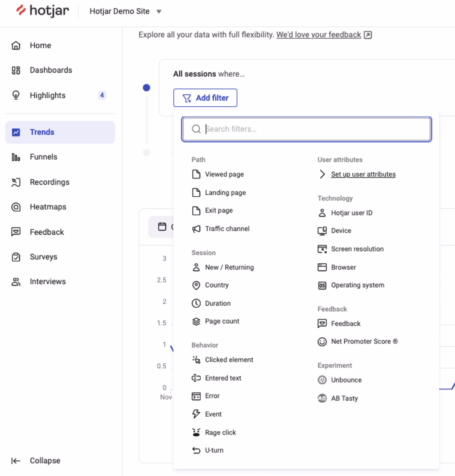455x476 pixels.
Task: Open the We'd love your feedback link
Action: 318,35
